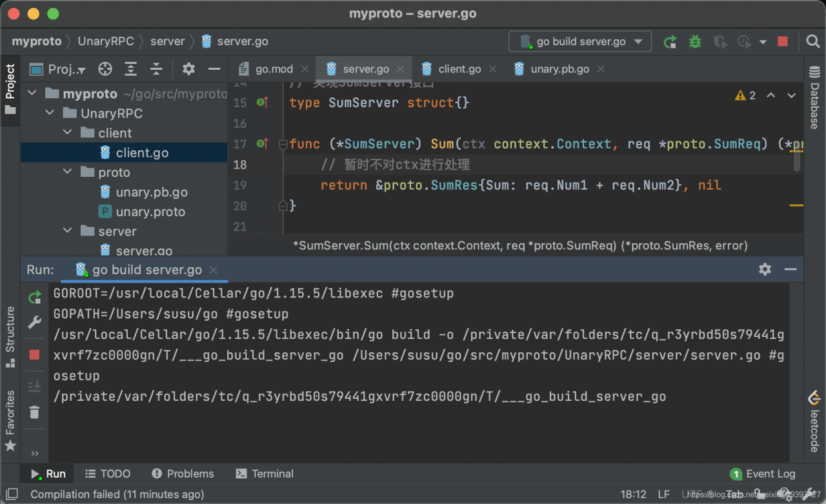Open Project view selector dropdown
The width and height of the screenshot is (826, 504).
[x=59, y=69]
